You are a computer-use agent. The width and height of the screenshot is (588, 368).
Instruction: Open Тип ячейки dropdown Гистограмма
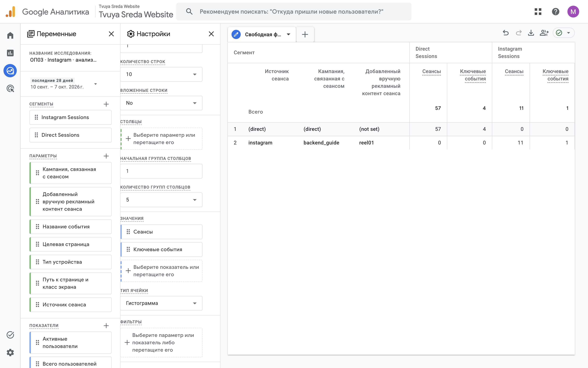[x=161, y=303]
